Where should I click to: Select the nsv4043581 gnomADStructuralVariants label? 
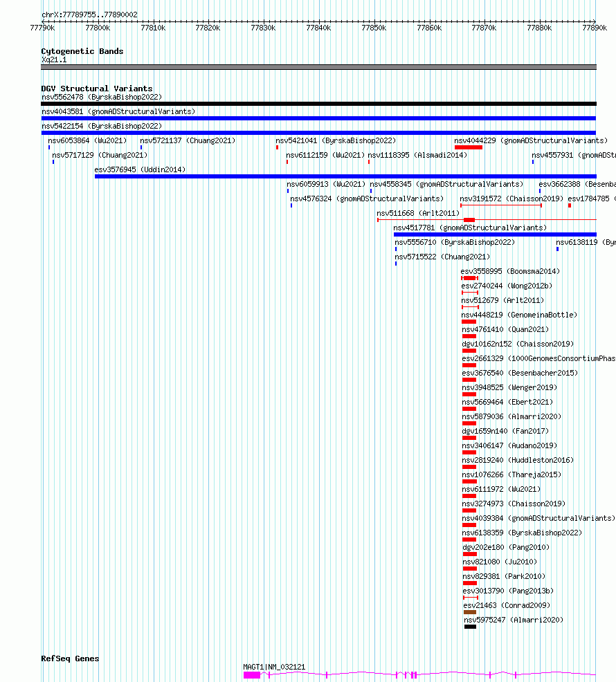(118, 112)
